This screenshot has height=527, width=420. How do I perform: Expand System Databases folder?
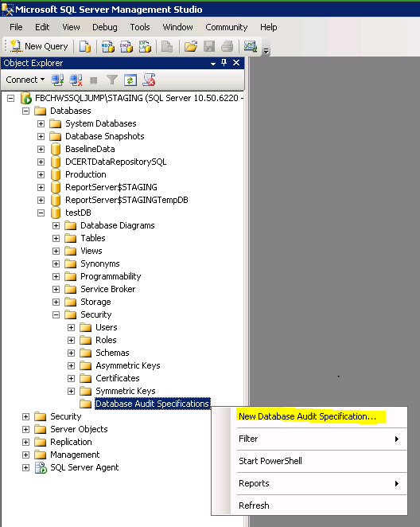pos(41,124)
